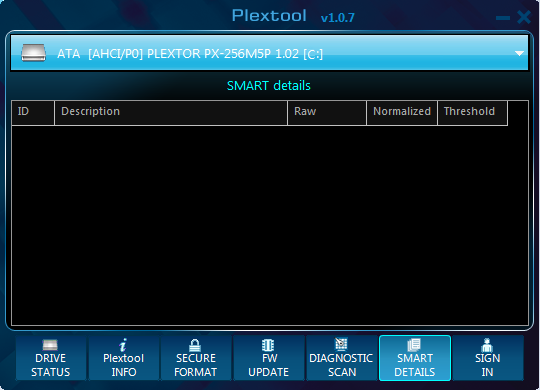Image resolution: width=540 pixels, height=390 pixels.
Task: Click the ID column header
Action: (x=33, y=113)
